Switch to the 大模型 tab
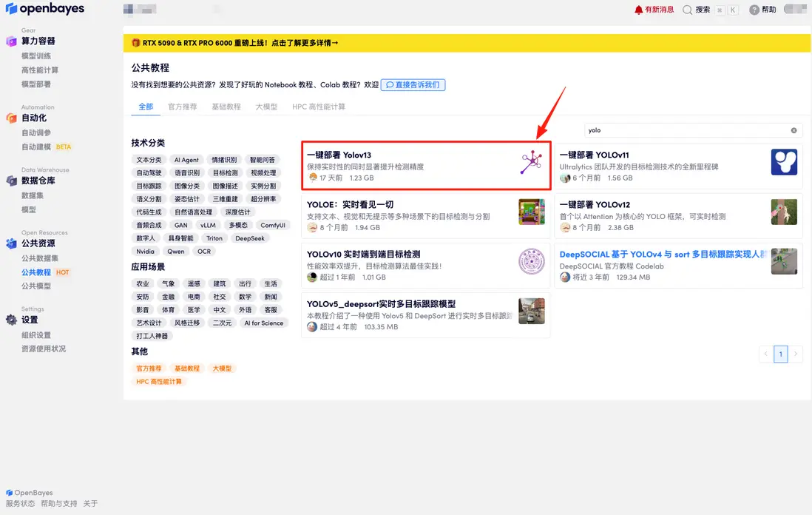 267,107
